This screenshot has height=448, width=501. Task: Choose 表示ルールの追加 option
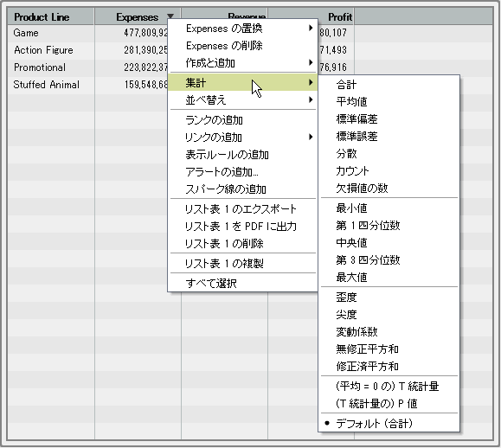(x=242, y=155)
